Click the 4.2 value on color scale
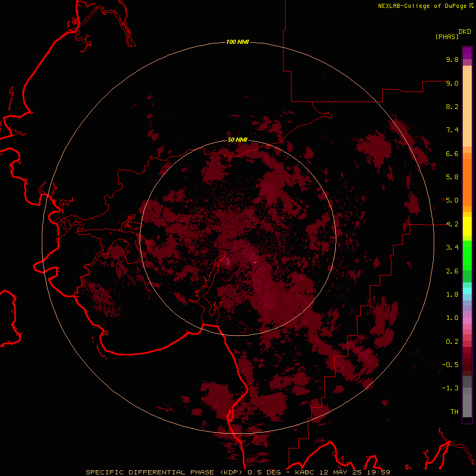Viewport: 476px width, 476px height. 452,224
